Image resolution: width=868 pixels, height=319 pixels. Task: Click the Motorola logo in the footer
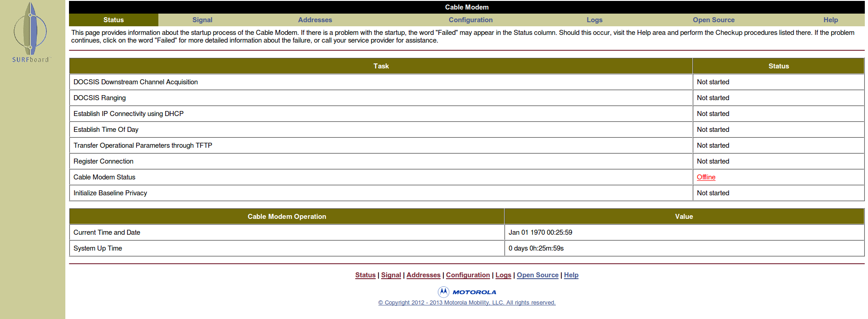pyautogui.click(x=466, y=292)
